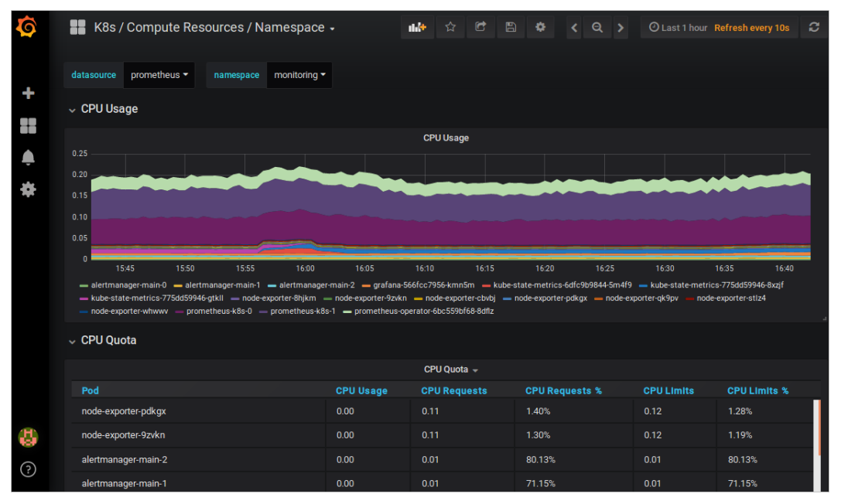
Task: Open the datasource prometheus dropdown
Action: pyautogui.click(x=159, y=75)
